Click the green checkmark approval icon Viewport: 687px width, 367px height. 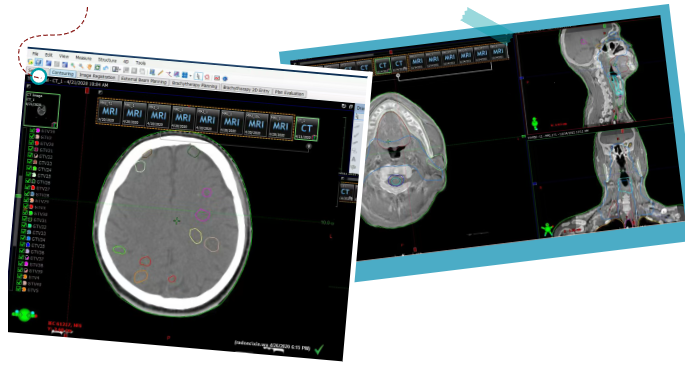coord(319,349)
